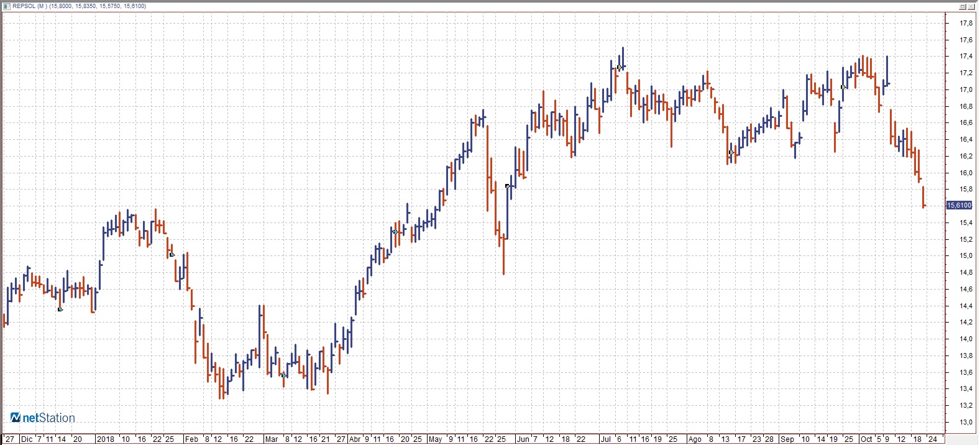
Task: Click the 14,6 price axis label
Action: point(966,289)
